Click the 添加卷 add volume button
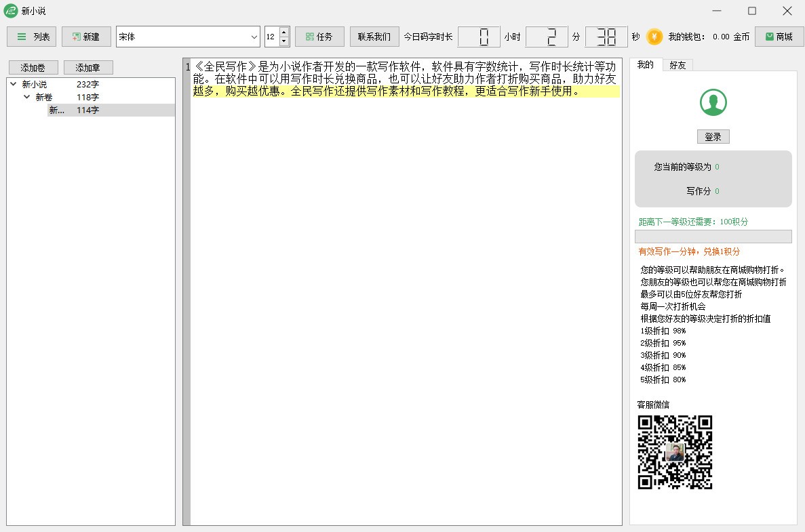The width and height of the screenshot is (805, 532). (33, 68)
